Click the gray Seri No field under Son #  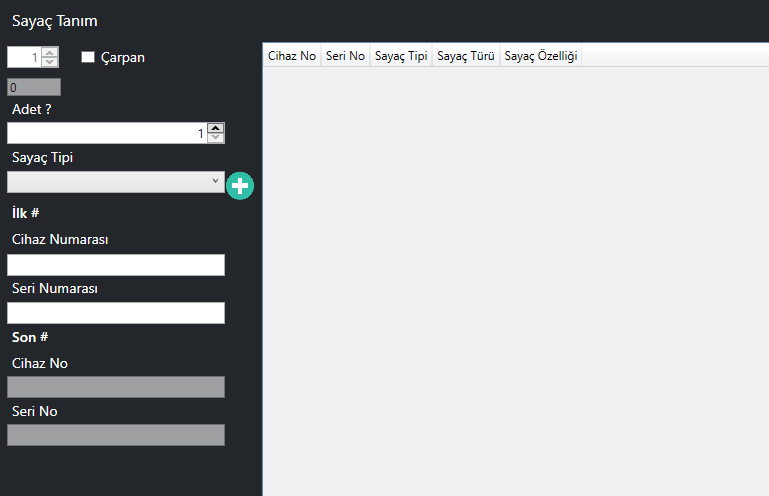pos(115,435)
